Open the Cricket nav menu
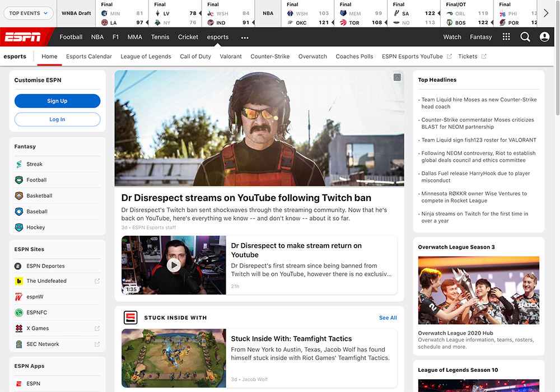Image resolution: width=560 pixels, height=392 pixels. coord(188,37)
